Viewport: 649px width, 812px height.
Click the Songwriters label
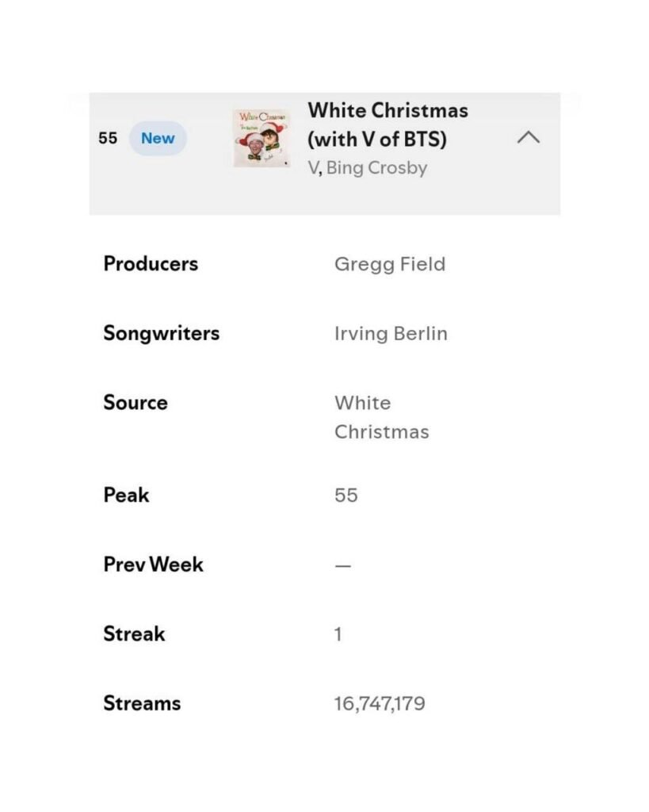[162, 333]
